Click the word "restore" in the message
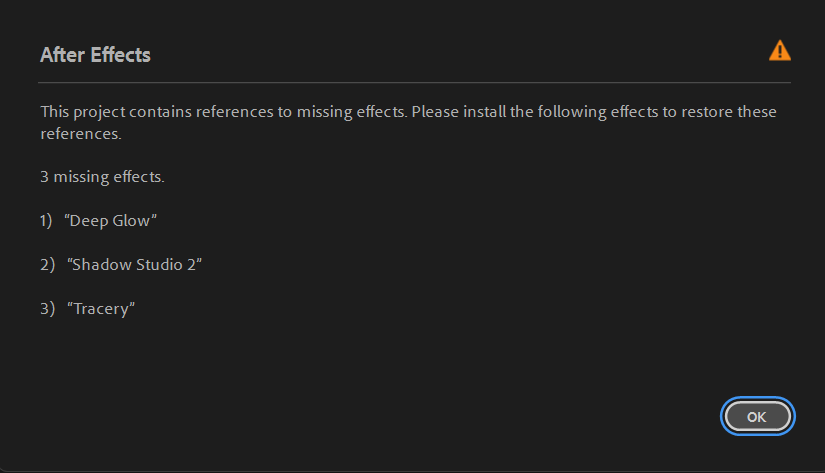Screen dimensions: 825x473 pyautogui.click(x=706, y=111)
